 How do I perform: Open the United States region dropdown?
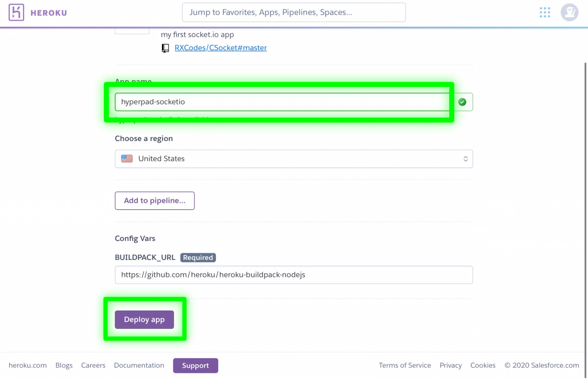pos(293,159)
